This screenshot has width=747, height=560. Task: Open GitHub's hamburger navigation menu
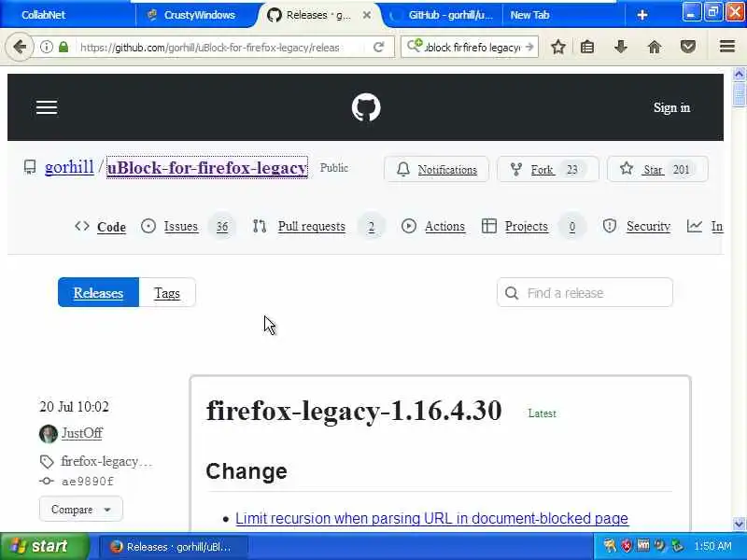tap(47, 107)
